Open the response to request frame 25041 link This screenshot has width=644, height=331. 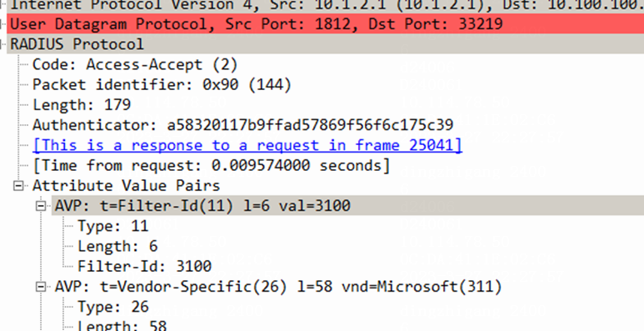click(x=247, y=145)
